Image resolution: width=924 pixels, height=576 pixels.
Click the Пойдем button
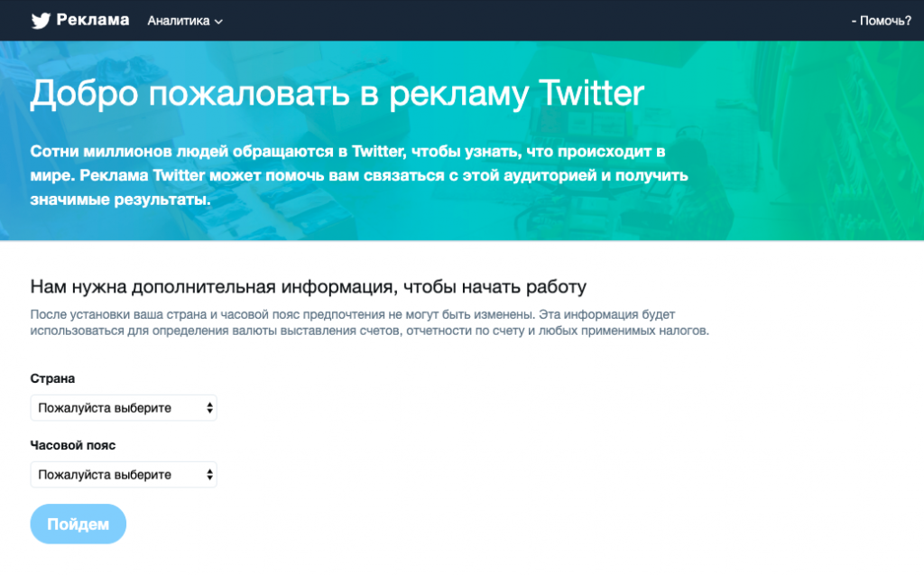coord(79,525)
